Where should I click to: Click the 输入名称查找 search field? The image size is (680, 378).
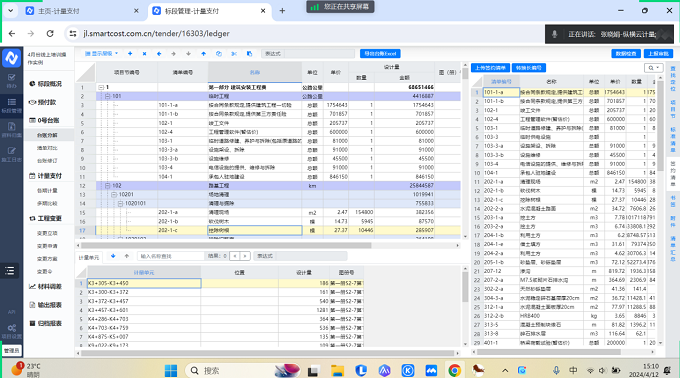coord(170,256)
